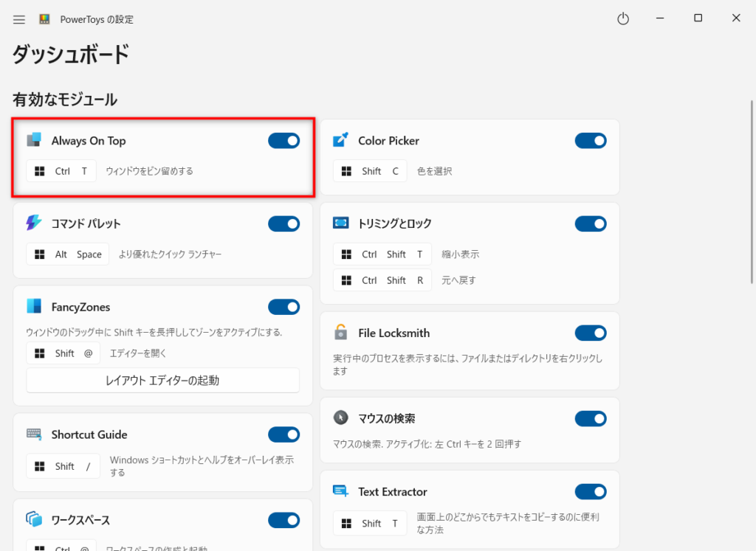The image size is (756, 551).
Task: Click the Shortcut Guide keyboard icon
Action: tap(34, 434)
